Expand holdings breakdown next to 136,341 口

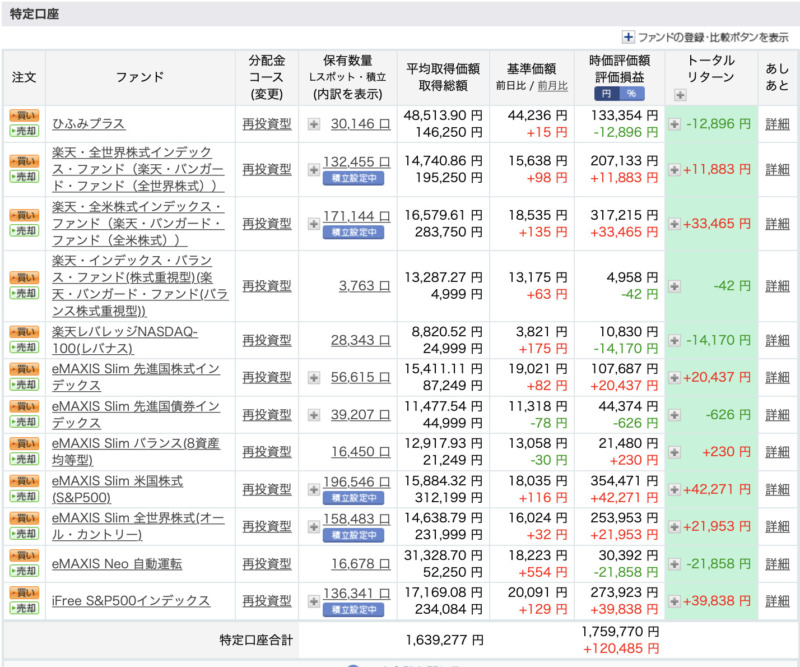[x=314, y=601]
